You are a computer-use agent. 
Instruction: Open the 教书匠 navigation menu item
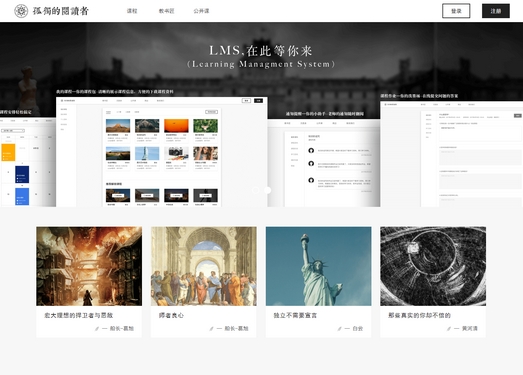166,11
